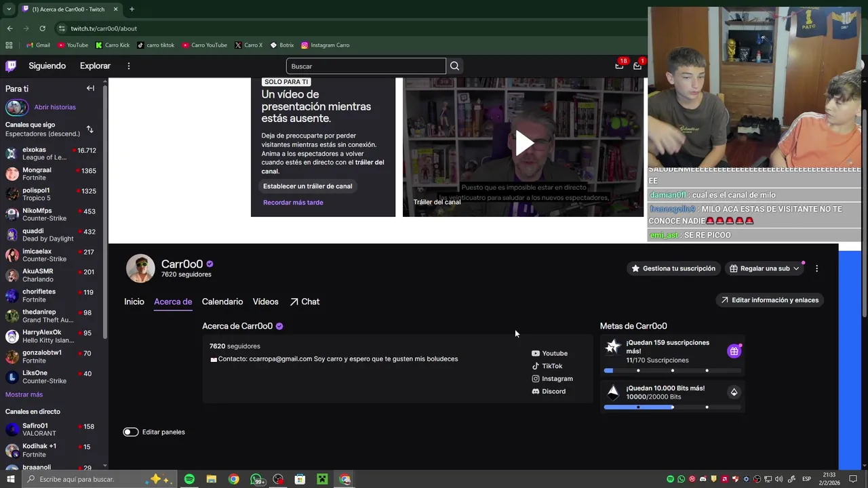Click the Windows taskbar search box

(x=100, y=479)
